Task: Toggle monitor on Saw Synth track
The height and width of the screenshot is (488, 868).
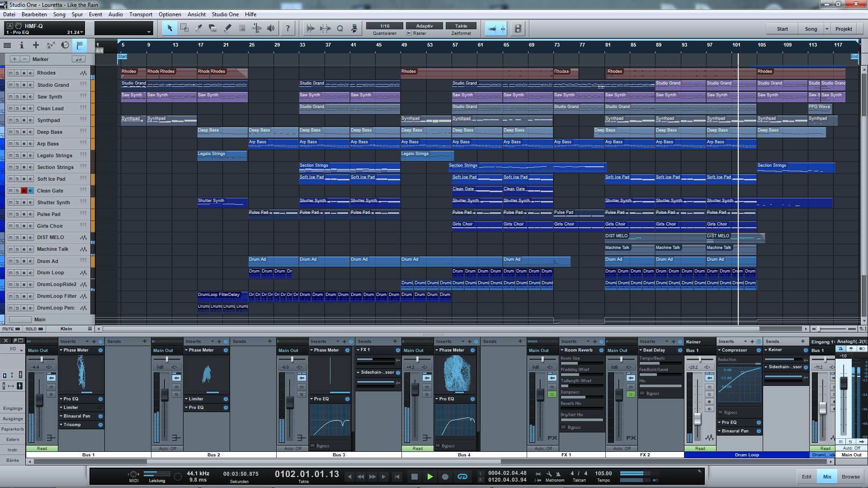Action: (31, 97)
